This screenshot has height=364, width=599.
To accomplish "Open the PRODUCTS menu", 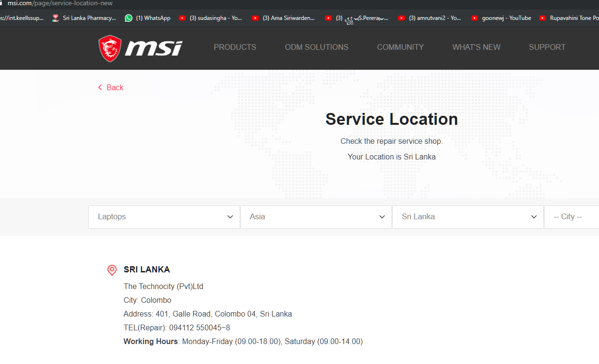I will [x=235, y=47].
